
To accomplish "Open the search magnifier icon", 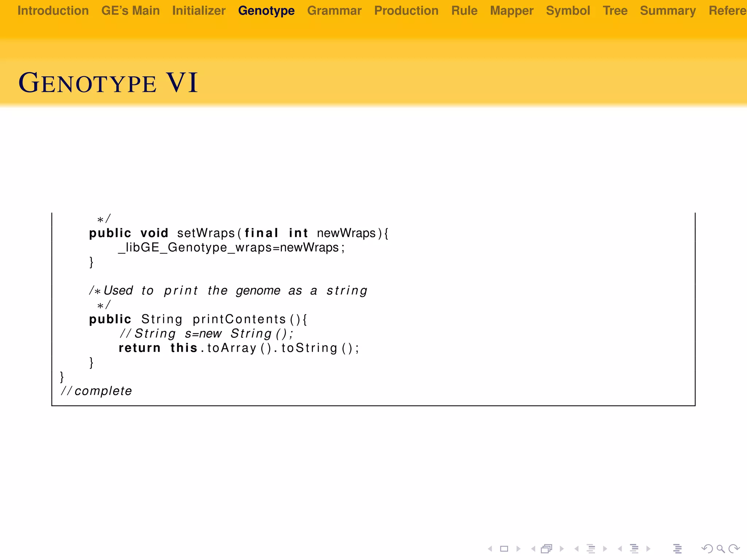I will click(x=720, y=549).
